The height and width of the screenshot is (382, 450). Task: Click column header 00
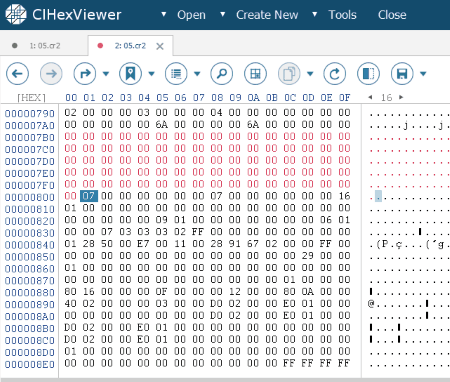71,98
